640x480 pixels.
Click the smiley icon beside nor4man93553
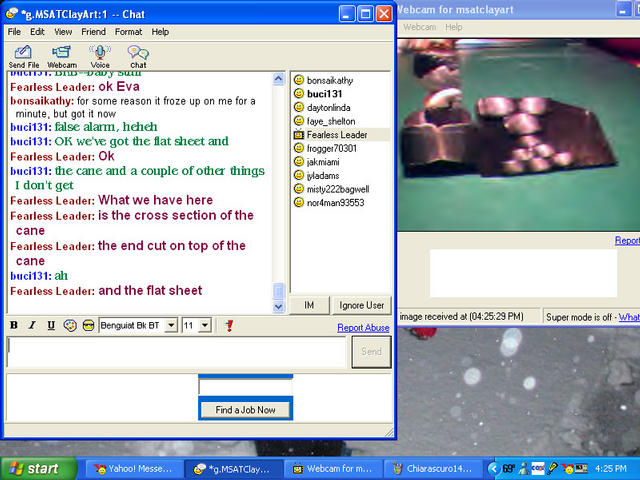point(299,202)
